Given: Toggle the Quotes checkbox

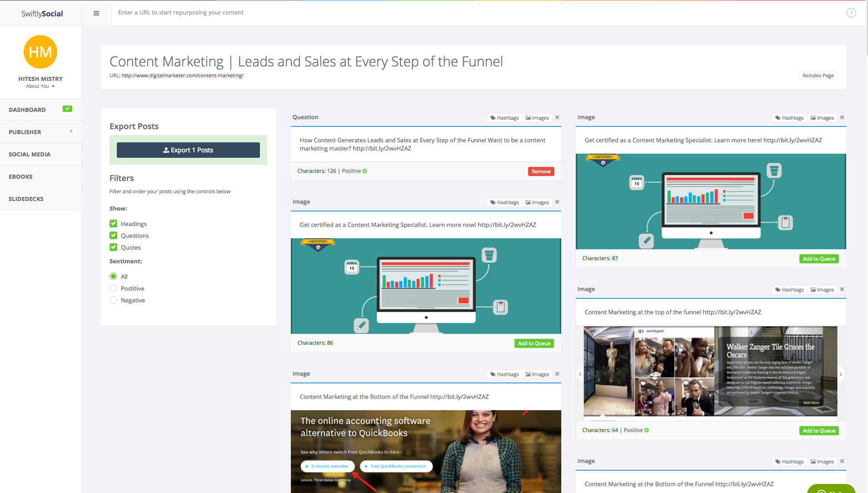Looking at the screenshot, I should (x=113, y=247).
